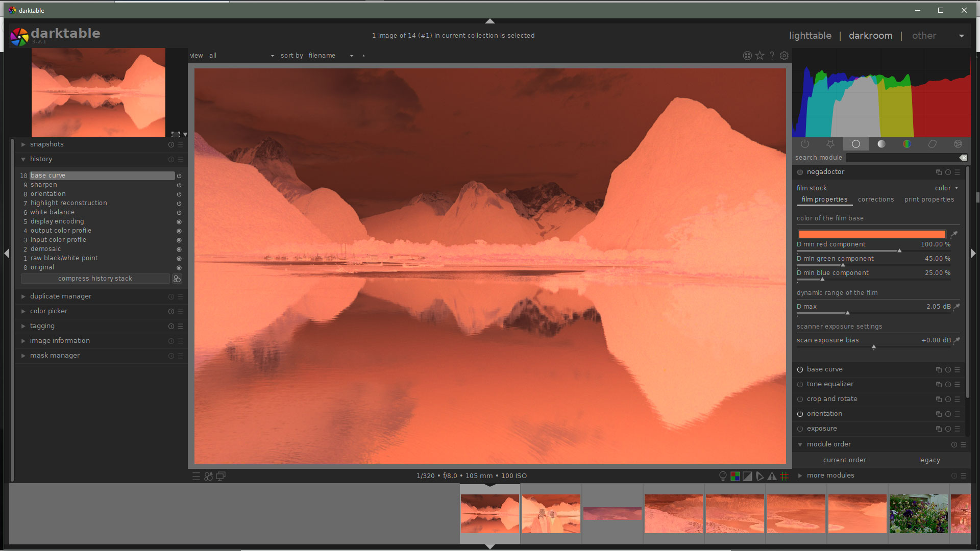Show the color module group
Viewport: 980px width, 551px height.
906,144
